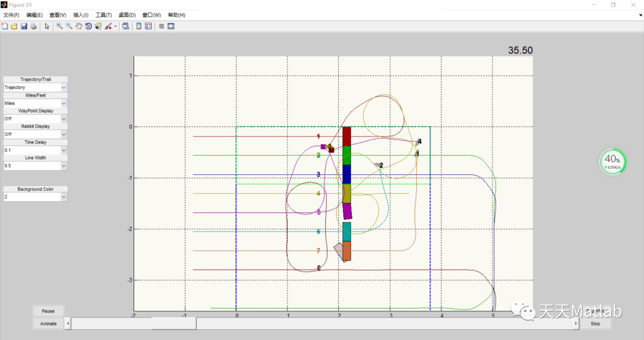Click the Animate button
Screen dimensions: 644x340
tap(48, 323)
